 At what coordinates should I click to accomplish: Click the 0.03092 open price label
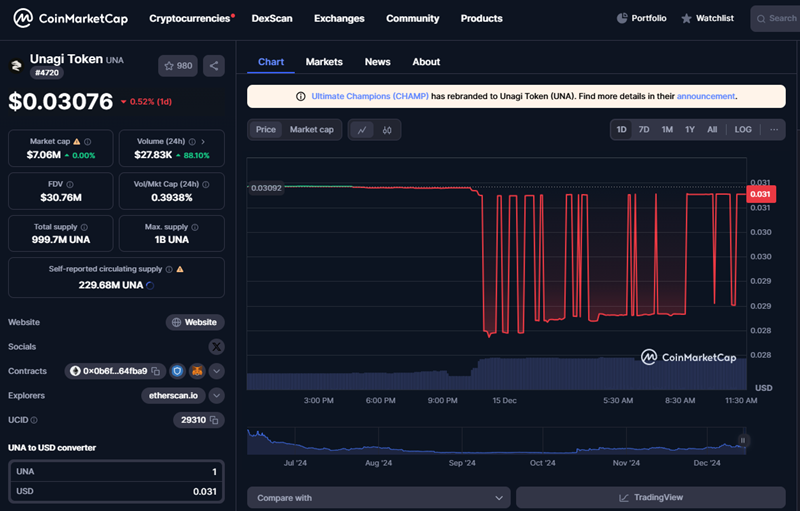click(x=266, y=188)
